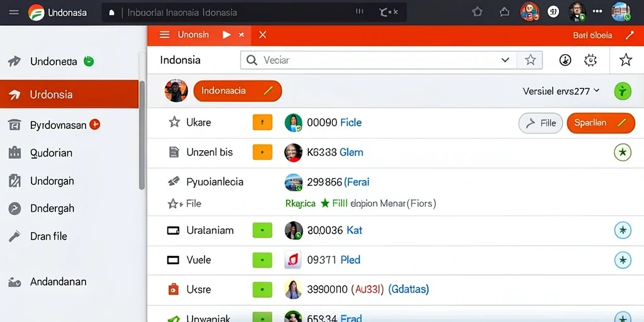This screenshot has width=644, height=322.
Task: Open the search field dropdown chevron
Action: point(505,60)
